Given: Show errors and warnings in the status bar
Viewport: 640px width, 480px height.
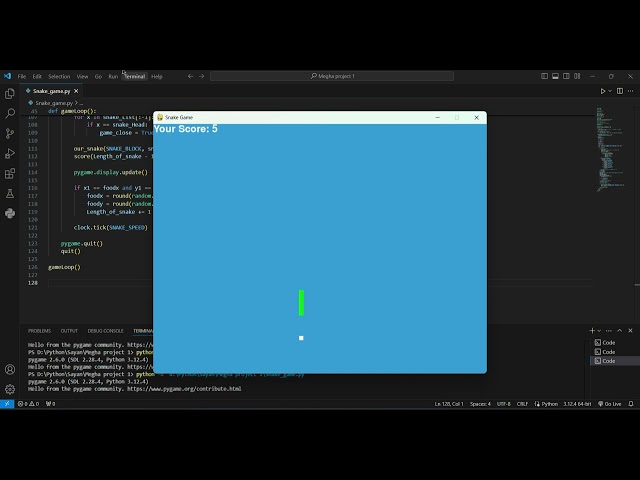Looking at the screenshot, I should pos(28,404).
